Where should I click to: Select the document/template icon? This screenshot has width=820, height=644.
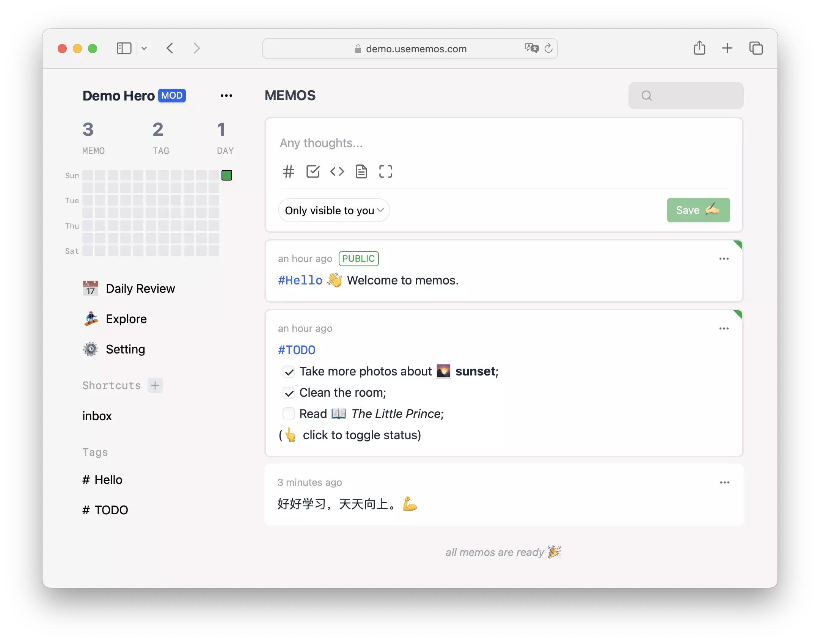click(x=360, y=172)
